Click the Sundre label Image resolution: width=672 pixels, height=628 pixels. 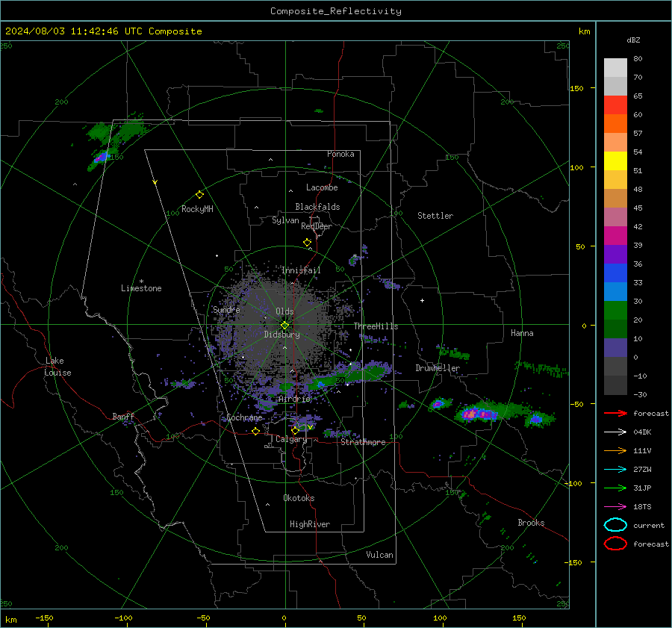[x=226, y=309]
